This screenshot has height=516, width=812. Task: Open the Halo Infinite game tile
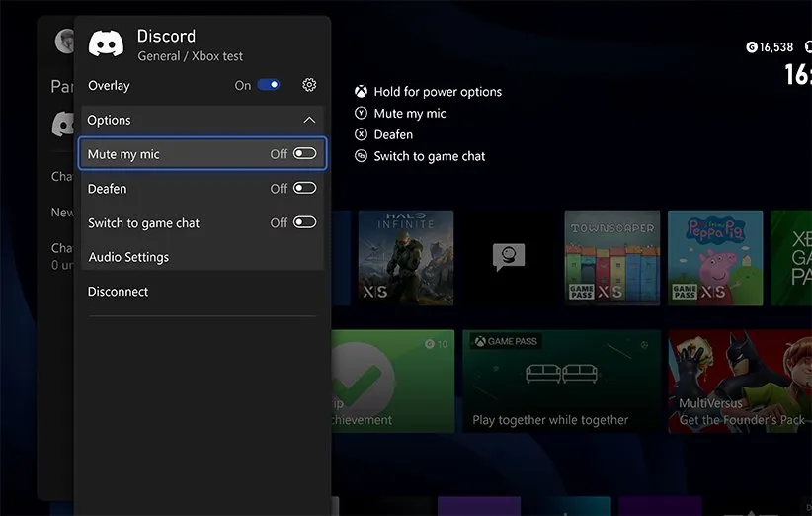pos(405,257)
